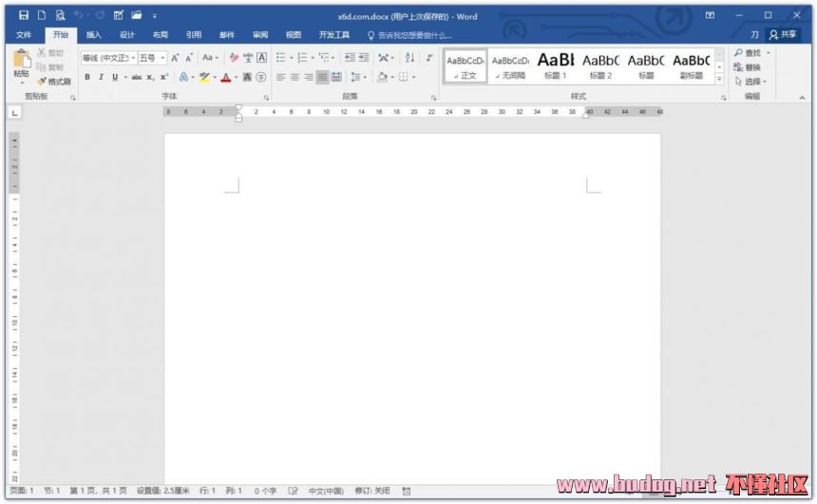Apply the 副标题 subtitle style
The image size is (817, 504).
691,66
